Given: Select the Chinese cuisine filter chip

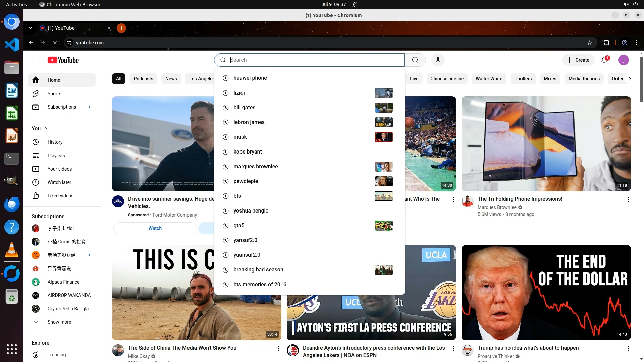Looking at the screenshot, I should 447,79.
